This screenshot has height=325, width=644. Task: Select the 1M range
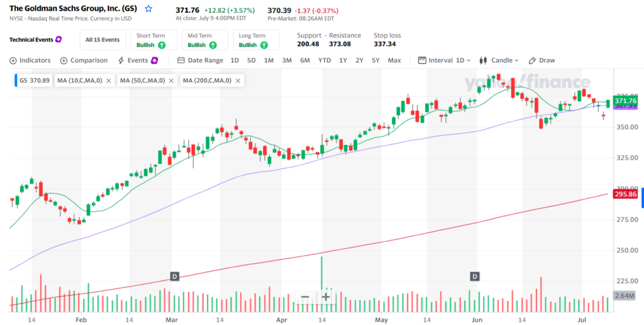pyautogui.click(x=269, y=60)
